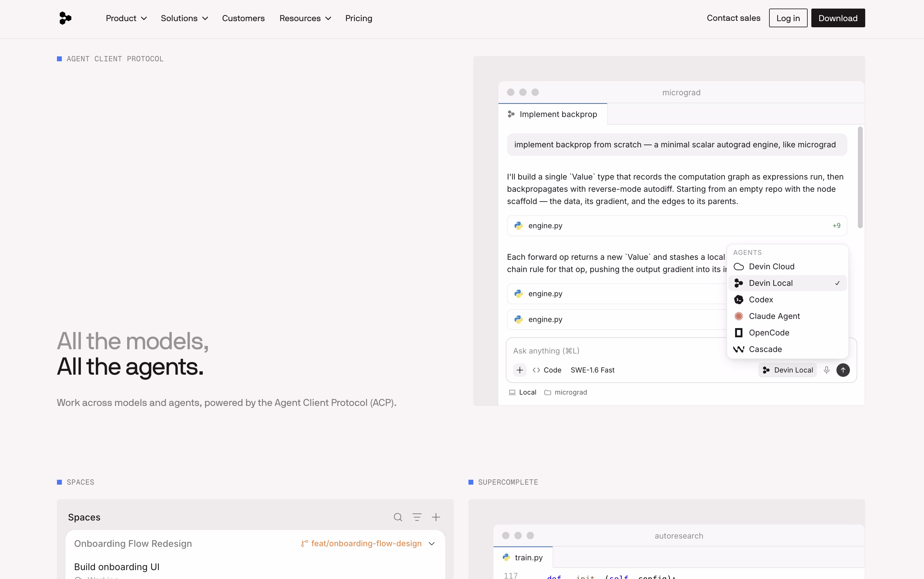The image size is (924, 579).
Task: Click the plus attach button in chat box
Action: click(520, 370)
